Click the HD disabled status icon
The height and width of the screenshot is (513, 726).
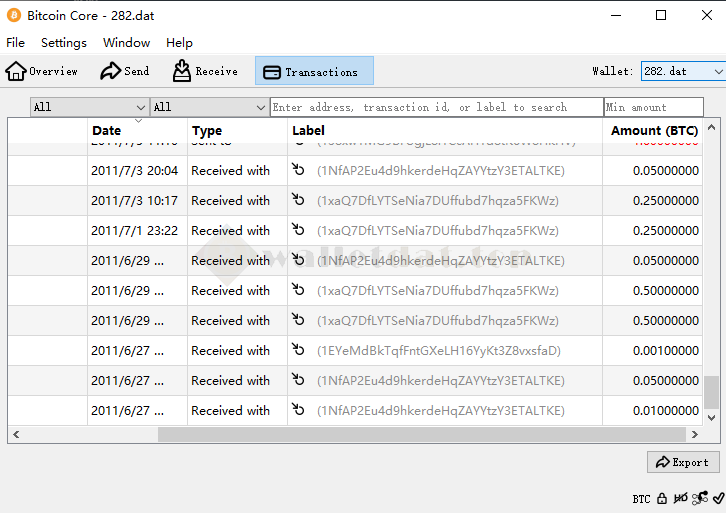click(x=681, y=498)
